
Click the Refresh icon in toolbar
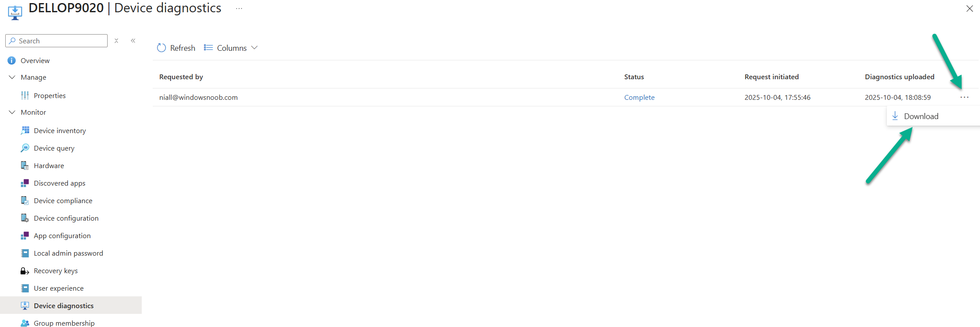(161, 48)
